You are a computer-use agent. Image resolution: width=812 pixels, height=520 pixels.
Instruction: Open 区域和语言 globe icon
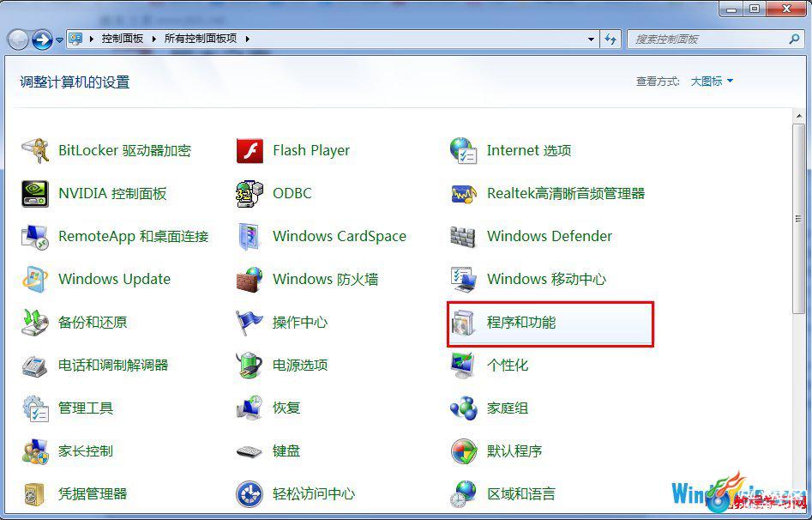pos(464,494)
